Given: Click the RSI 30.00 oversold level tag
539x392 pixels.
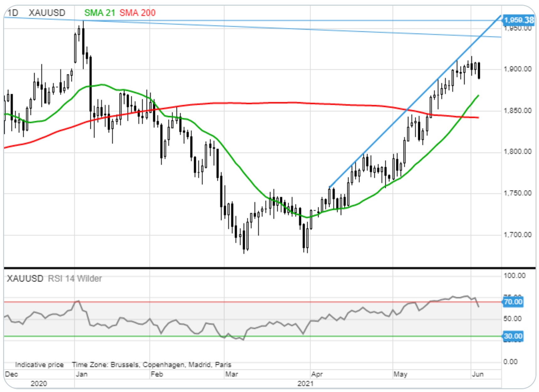Looking at the screenshot, I should pyautogui.click(x=513, y=336).
